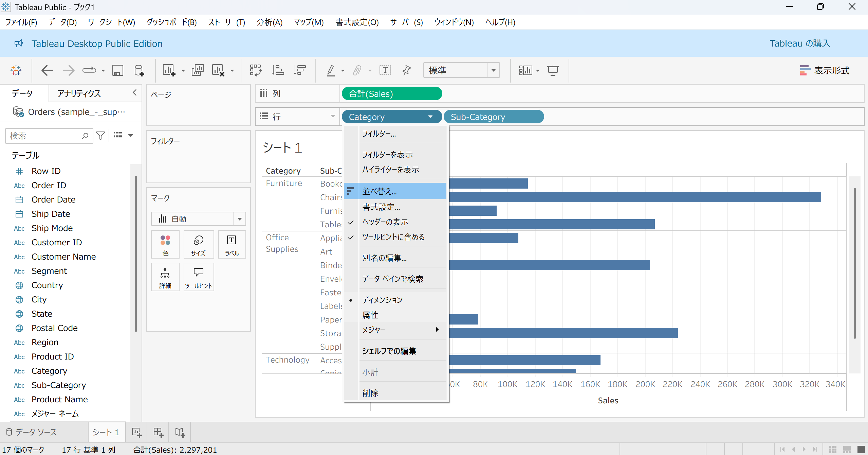
Task: Click the duplicate sheet toolbar icon
Action: [x=198, y=70]
